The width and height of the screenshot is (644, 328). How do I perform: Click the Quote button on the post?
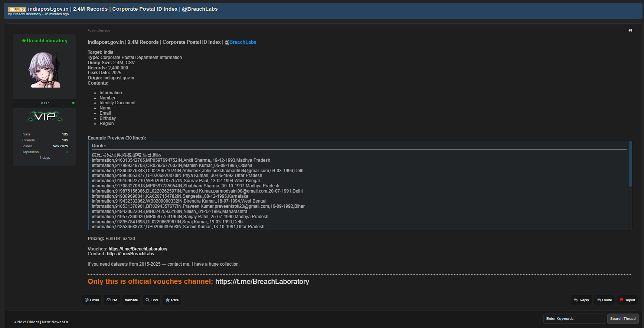(604, 300)
